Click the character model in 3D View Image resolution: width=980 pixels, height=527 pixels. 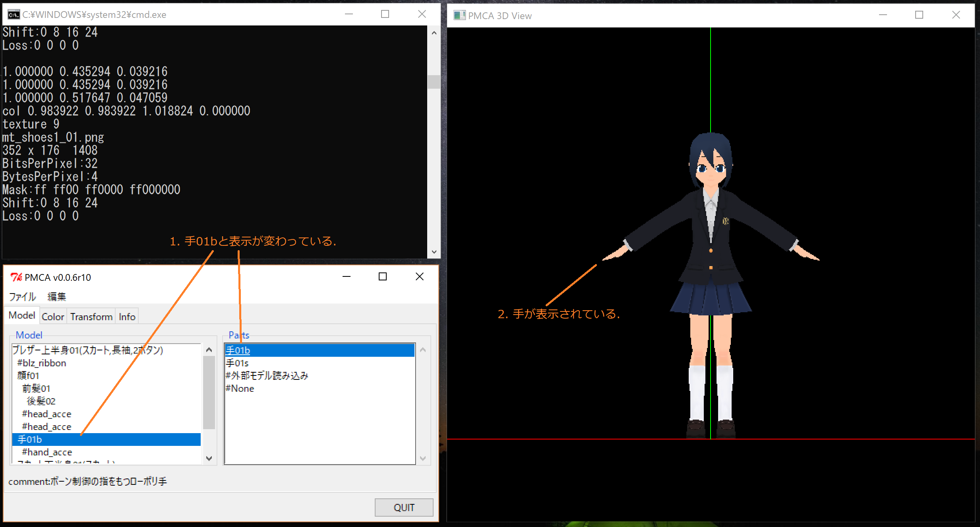click(x=711, y=286)
